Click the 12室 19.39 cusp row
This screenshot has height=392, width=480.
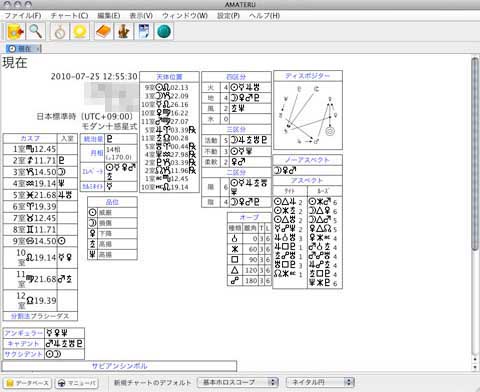point(40,300)
